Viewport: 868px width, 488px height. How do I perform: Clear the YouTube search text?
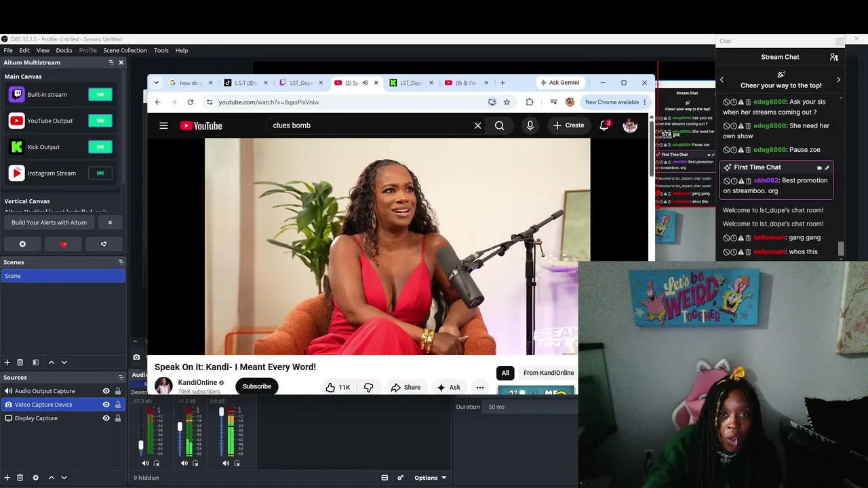point(477,125)
